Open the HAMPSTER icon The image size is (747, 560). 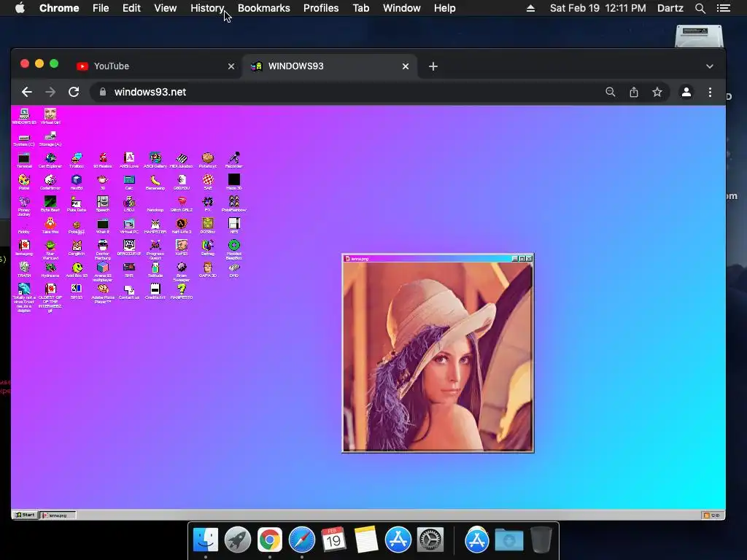[155, 226]
